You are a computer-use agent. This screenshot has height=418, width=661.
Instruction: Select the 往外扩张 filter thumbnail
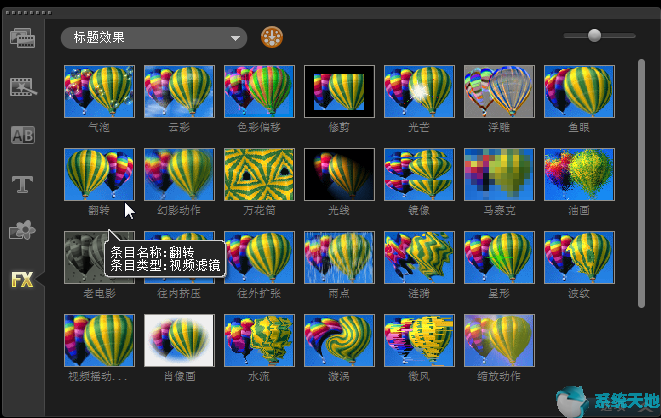click(260, 257)
